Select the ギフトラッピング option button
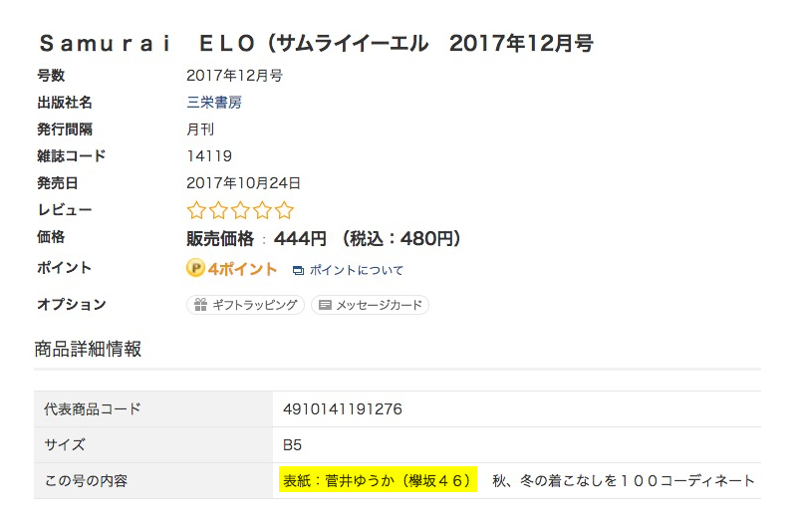Screen dimensions: 796x532 [245, 305]
